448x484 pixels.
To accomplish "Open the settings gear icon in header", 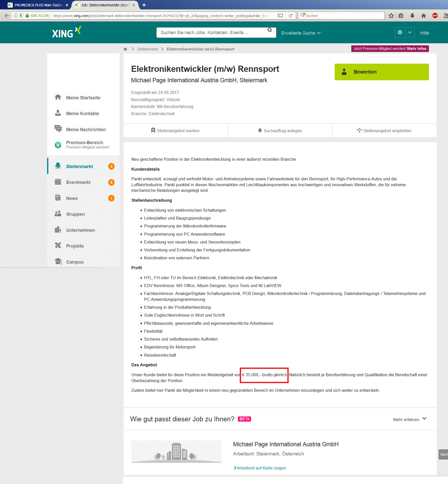I will [400, 33].
